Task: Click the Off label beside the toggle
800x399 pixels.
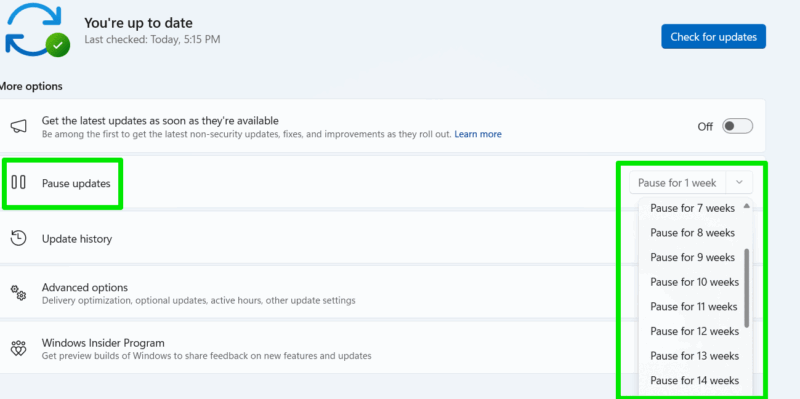Action: tap(705, 127)
